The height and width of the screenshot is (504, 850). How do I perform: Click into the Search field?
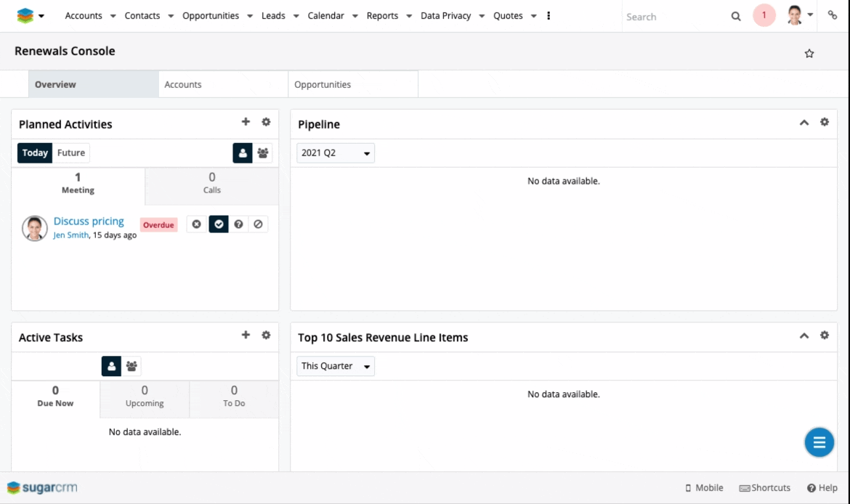[x=672, y=17]
